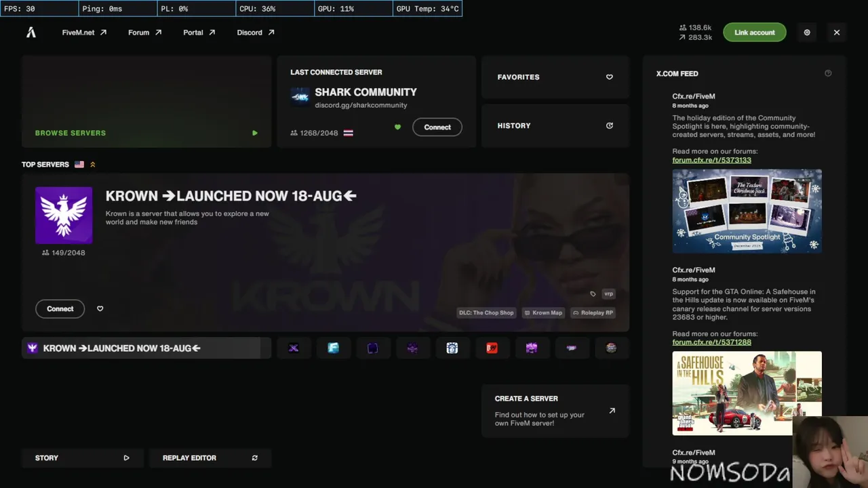Click the US flag beside TOP SERVERS
868x488 pixels.
[79, 165]
